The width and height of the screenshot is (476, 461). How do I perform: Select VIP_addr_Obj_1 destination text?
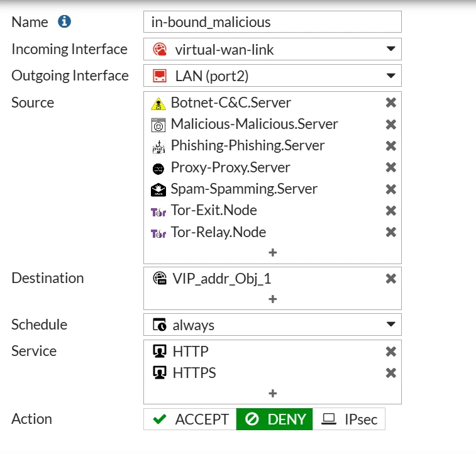pyautogui.click(x=221, y=279)
